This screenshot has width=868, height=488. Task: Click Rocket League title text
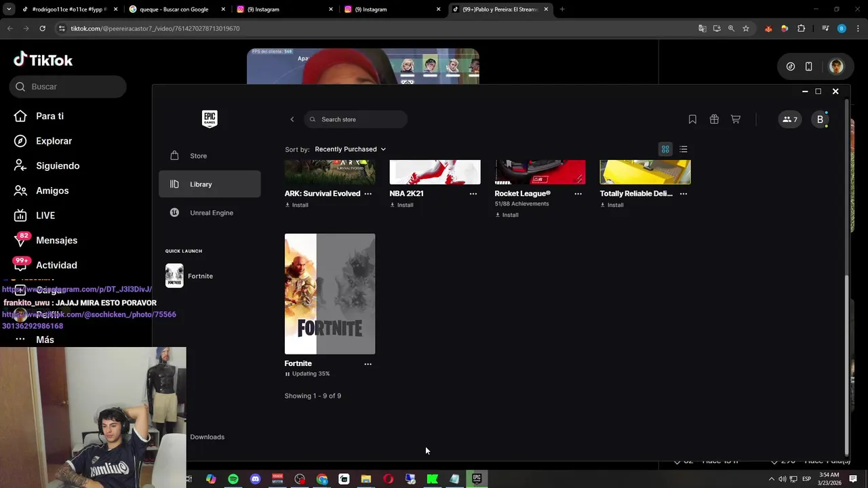(x=522, y=194)
